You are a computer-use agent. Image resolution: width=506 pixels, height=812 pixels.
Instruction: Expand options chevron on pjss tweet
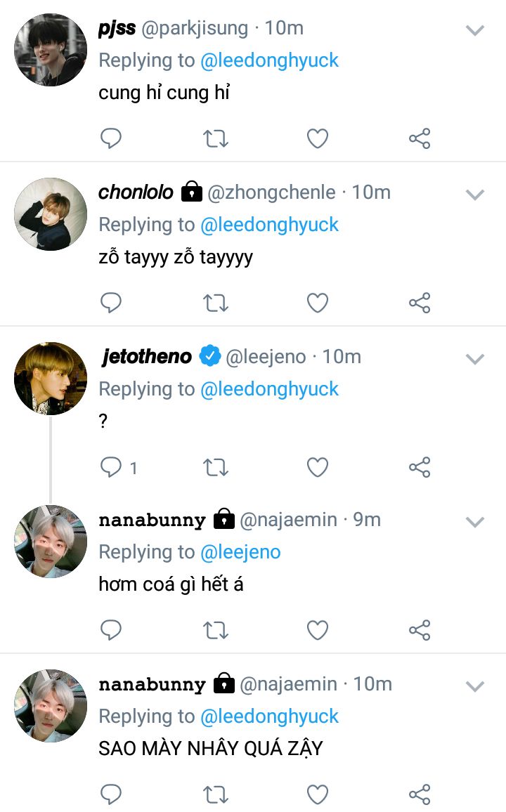pyautogui.click(x=475, y=30)
